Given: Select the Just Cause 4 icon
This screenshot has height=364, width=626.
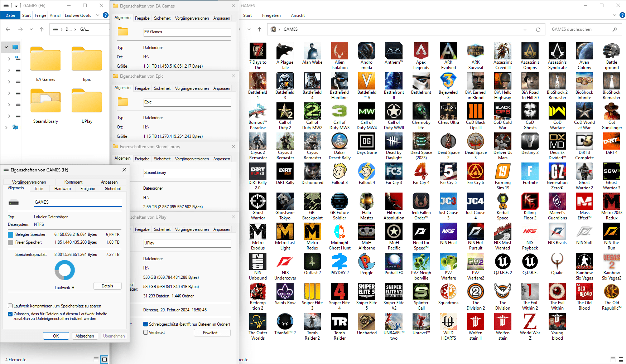Looking at the screenshot, I should [x=476, y=207].
